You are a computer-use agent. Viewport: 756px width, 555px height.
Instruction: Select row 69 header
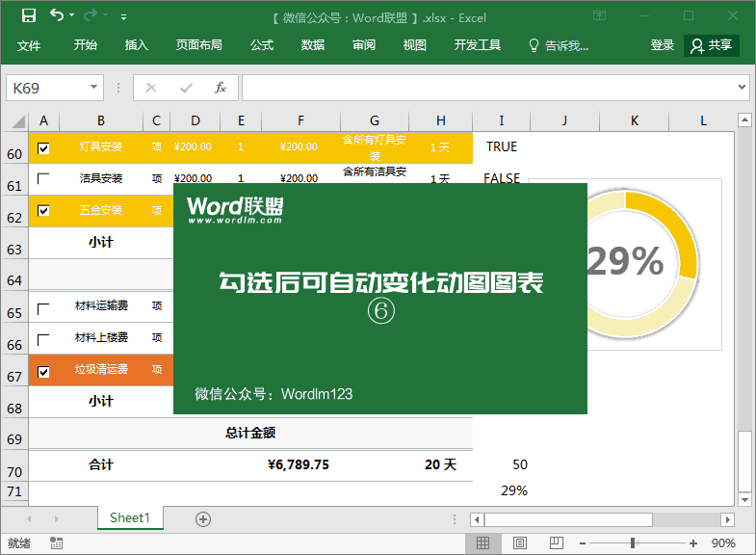(14, 434)
